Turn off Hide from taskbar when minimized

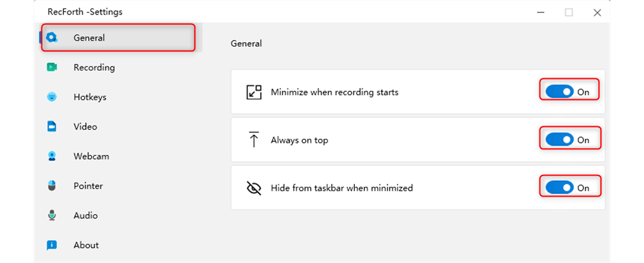[560, 188]
